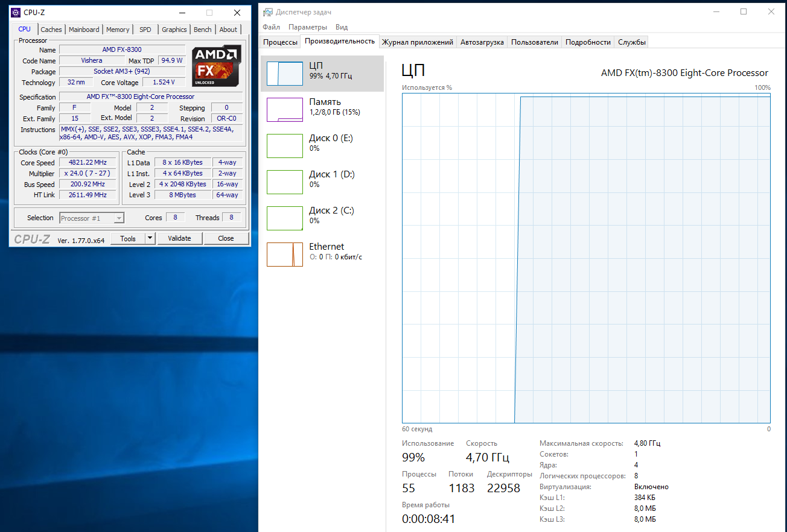The height and width of the screenshot is (532, 787).
Task: Open the Параметры menu
Action: (x=308, y=27)
